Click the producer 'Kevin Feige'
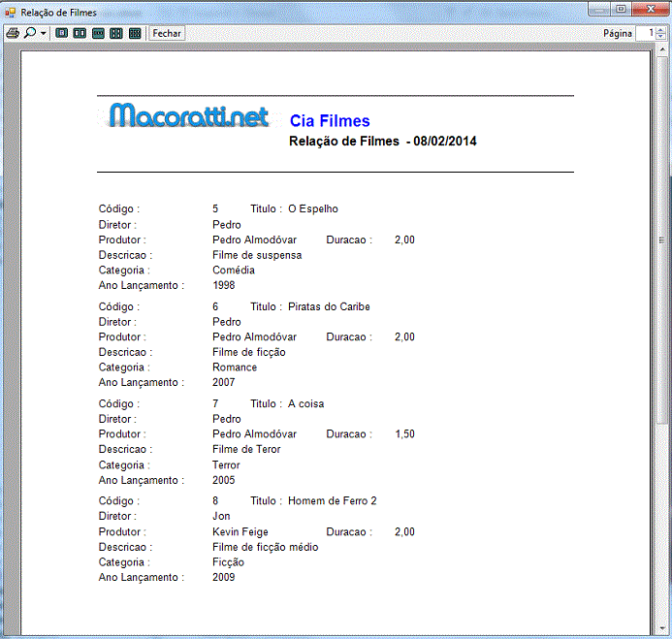The height and width of the screenshot is (639, 672). tap(240, 532)
